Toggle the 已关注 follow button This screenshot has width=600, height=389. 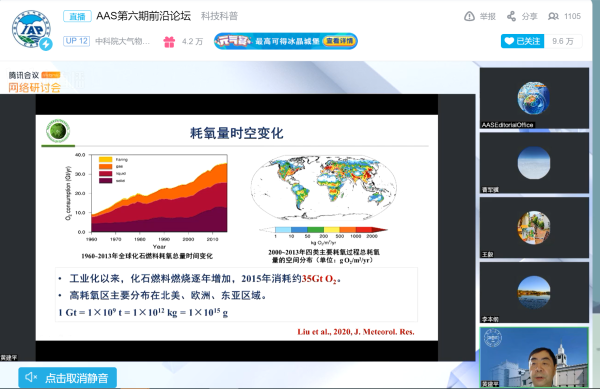click(x=522, y=41)
